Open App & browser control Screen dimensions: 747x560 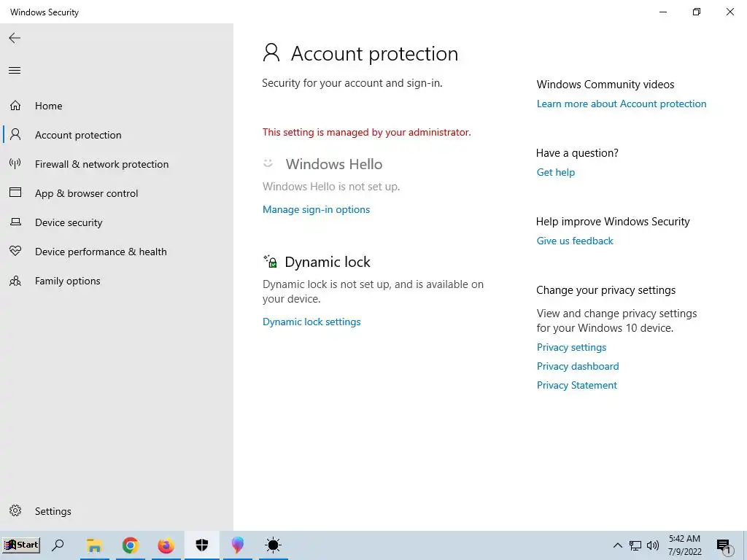pos(87,193)
